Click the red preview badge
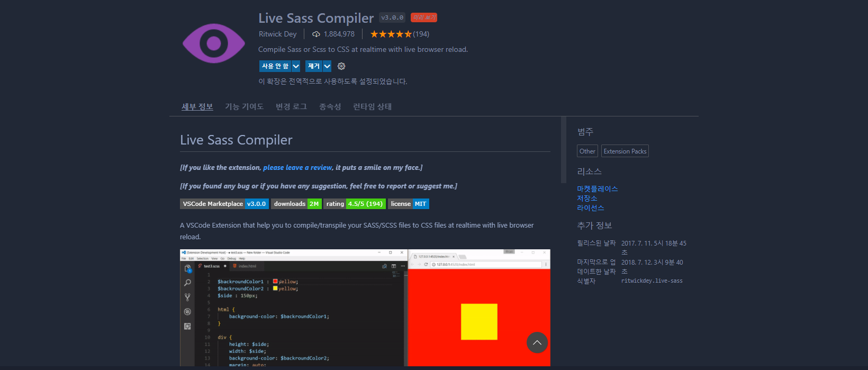 click(x=424, y=17)
